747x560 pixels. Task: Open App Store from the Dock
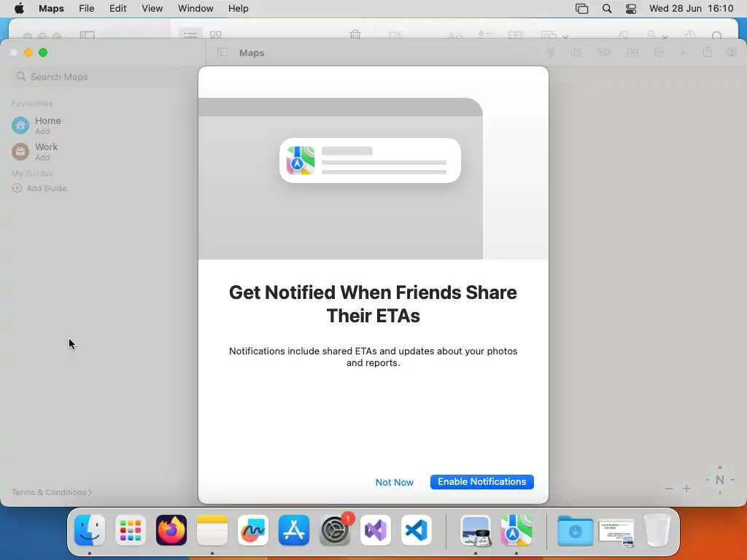coord(294,530)
